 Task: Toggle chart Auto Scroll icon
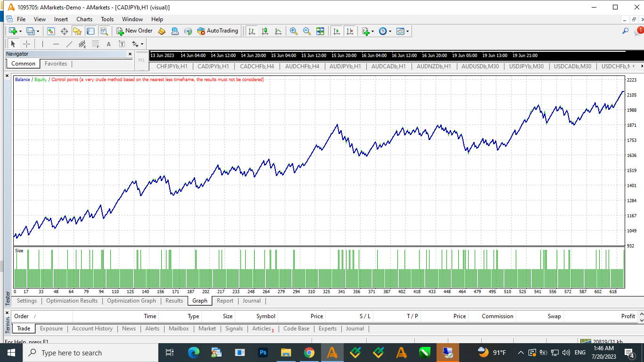337,31
